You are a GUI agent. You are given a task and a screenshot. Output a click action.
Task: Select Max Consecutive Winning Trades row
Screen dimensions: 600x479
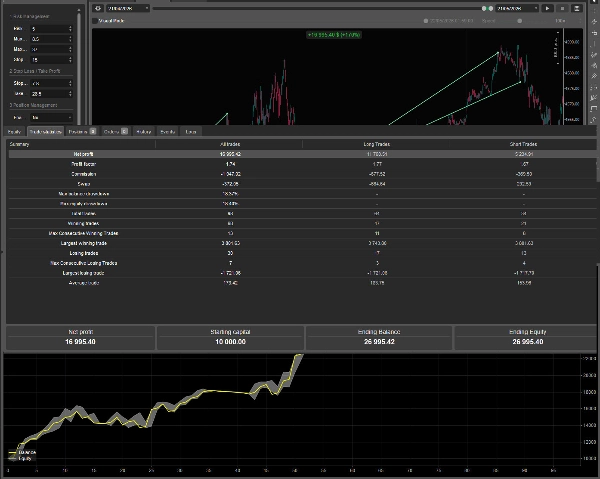(302, 233)
